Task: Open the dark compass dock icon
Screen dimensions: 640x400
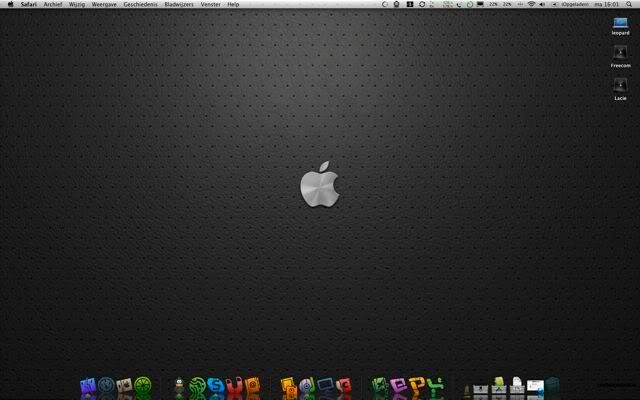Action: coord(106,386)
